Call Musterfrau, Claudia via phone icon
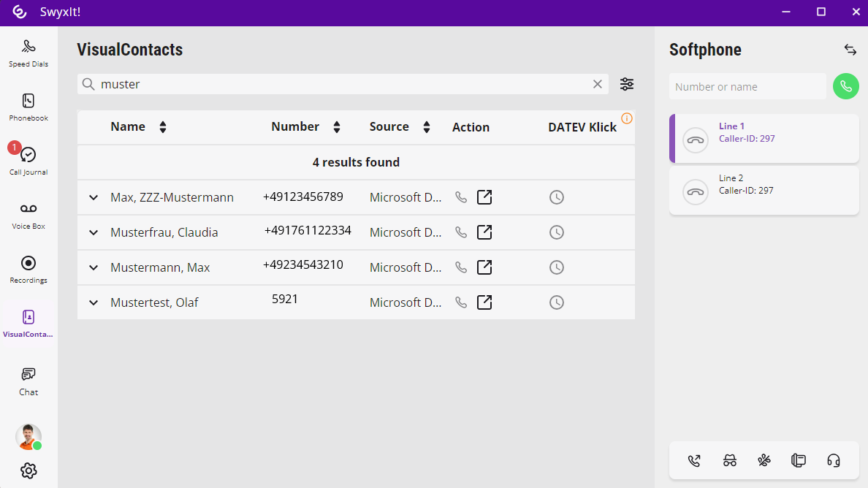The image size is (868, 488). 461,232
